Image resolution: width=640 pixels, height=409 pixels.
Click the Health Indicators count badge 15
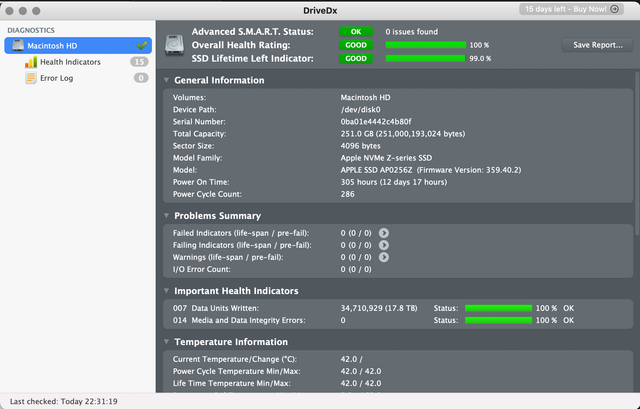pos(140,62)
